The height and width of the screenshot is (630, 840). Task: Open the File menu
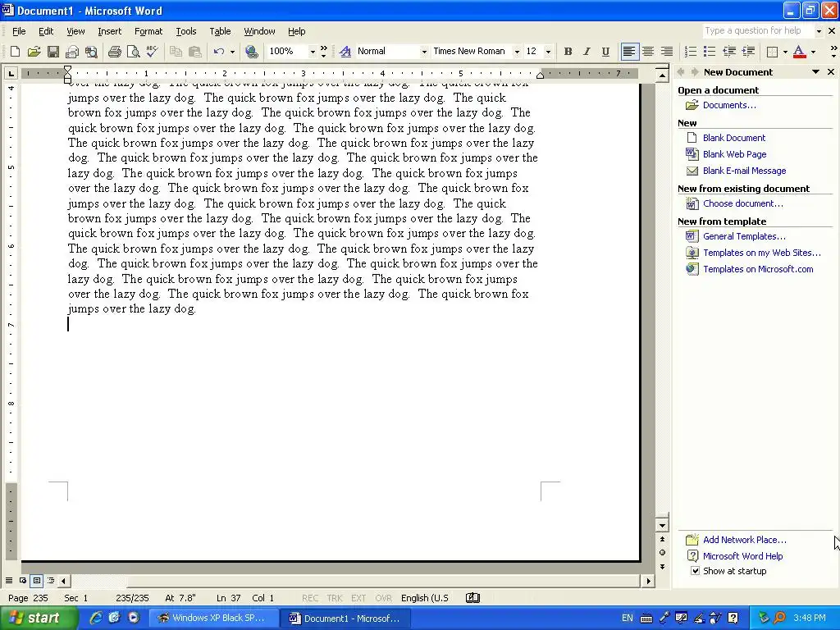19,31
